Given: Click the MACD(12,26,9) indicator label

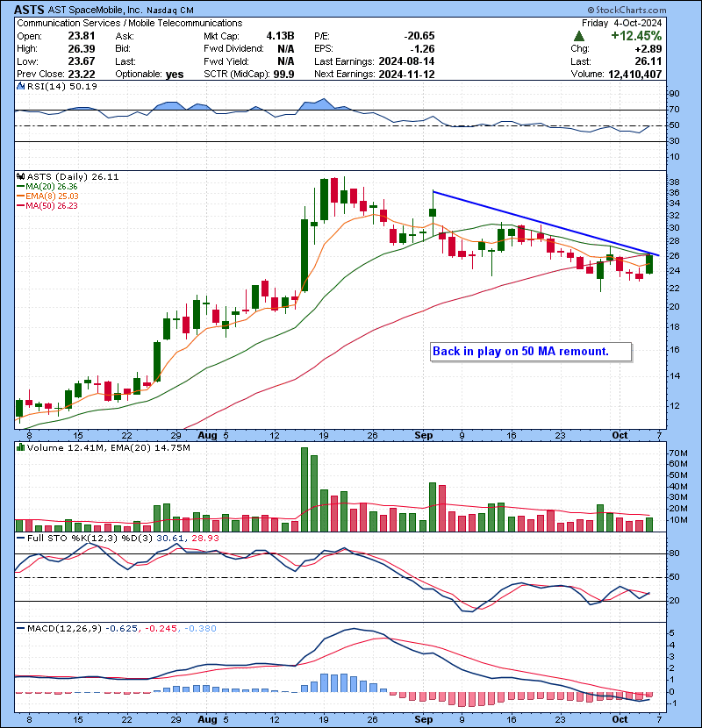Looking at the screenshot, I should [x=64, y=629].
